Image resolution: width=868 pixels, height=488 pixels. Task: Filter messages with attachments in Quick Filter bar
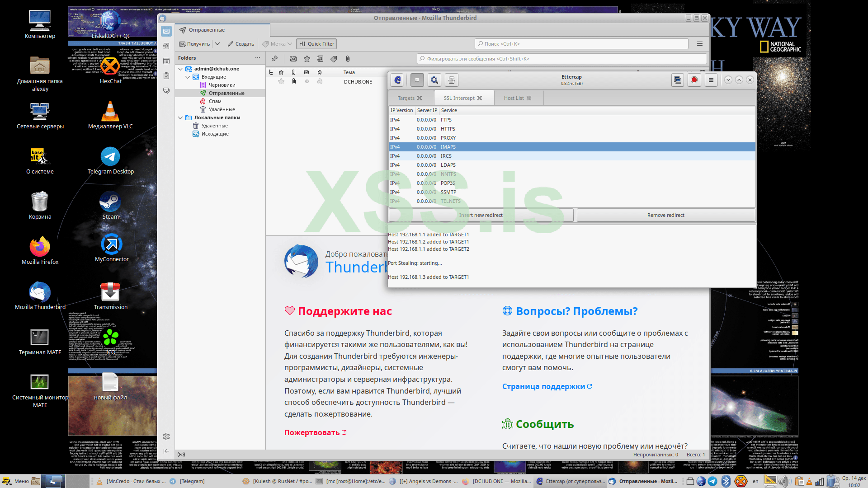coord(348,59)
